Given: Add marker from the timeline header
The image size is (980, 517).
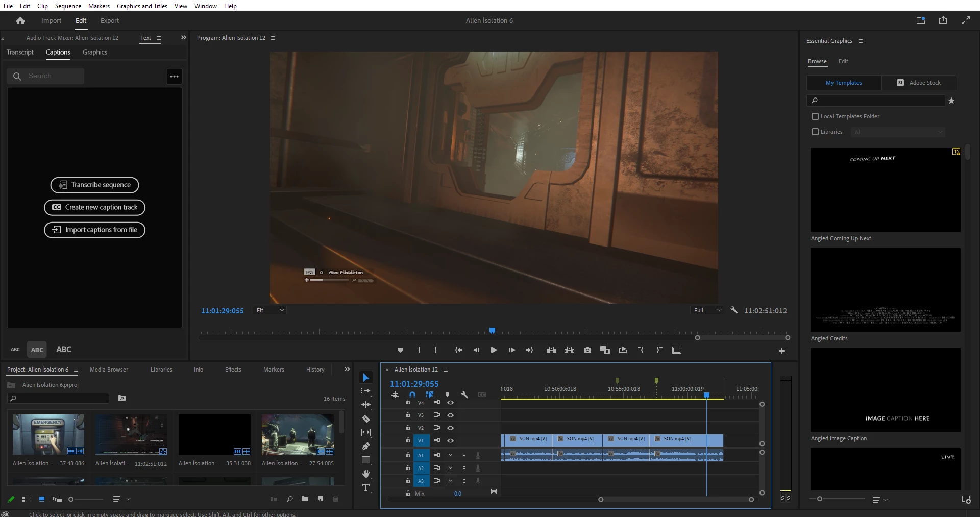Looking at the screenshot, I should click(x=448, y=395).
